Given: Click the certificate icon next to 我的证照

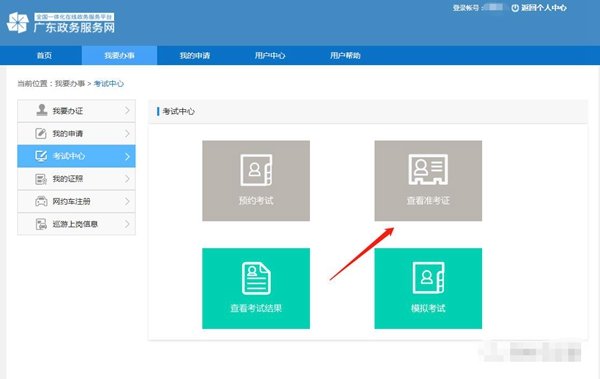Looking at the screenshot, I should [x=41, y=179].
